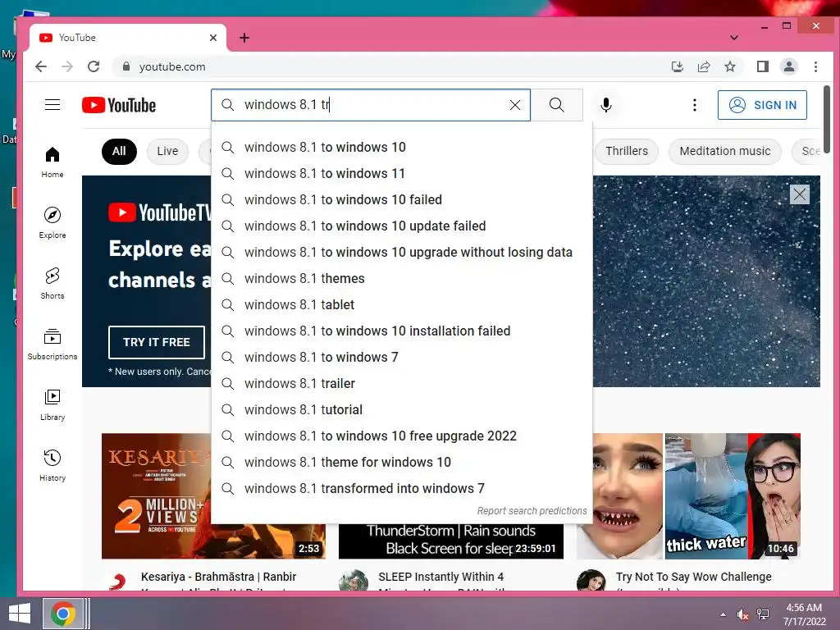Open Shorts in the sidebar

pyautogui.click(x=52, y=283)
